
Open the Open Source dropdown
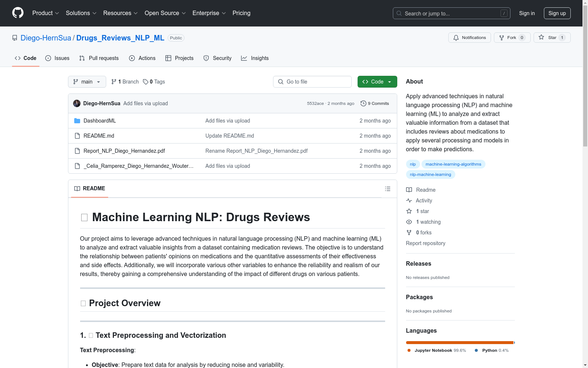pyautogui.click(x=165, y=13)
